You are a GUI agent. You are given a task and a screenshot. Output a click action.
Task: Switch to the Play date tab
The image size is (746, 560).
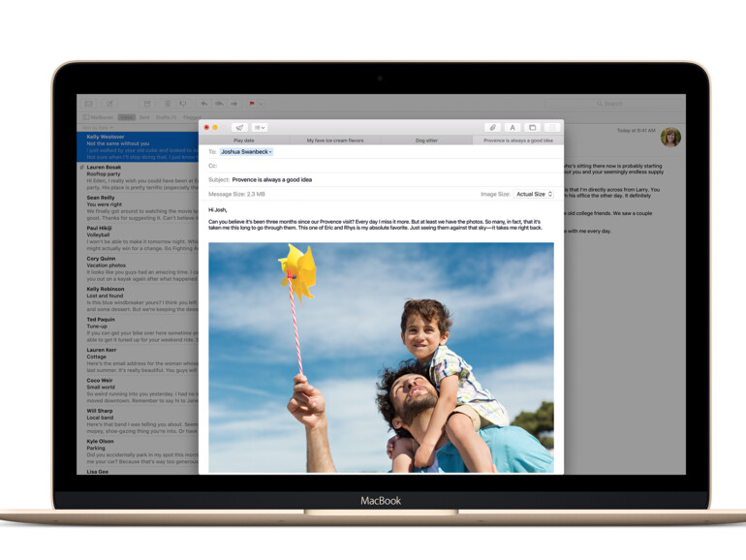coord(244,140)
